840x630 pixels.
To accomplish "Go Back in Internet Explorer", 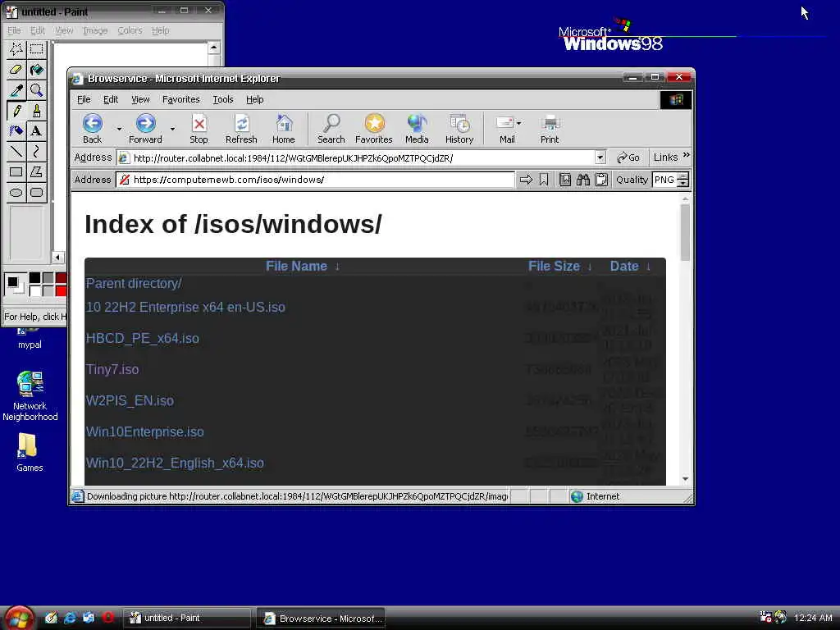I will 92,129.
